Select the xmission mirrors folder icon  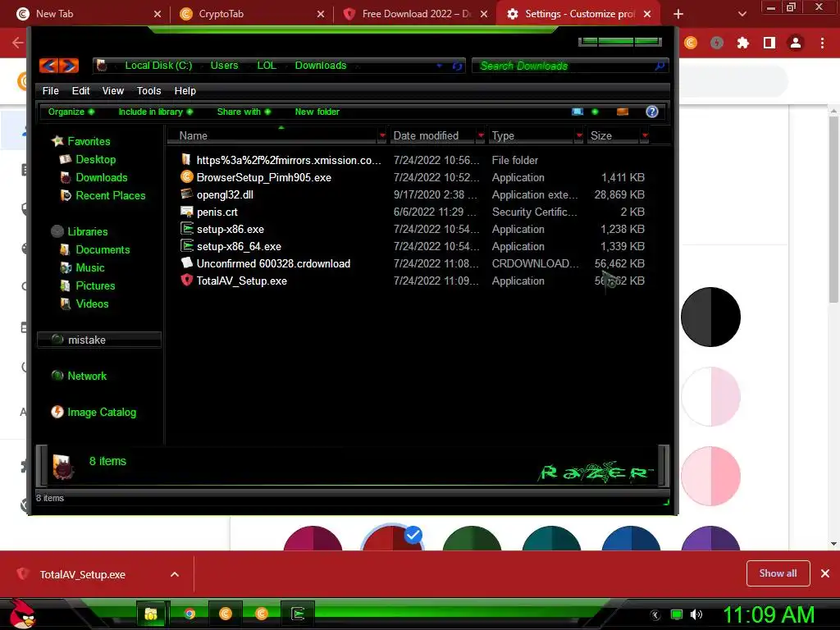(186, 160)
